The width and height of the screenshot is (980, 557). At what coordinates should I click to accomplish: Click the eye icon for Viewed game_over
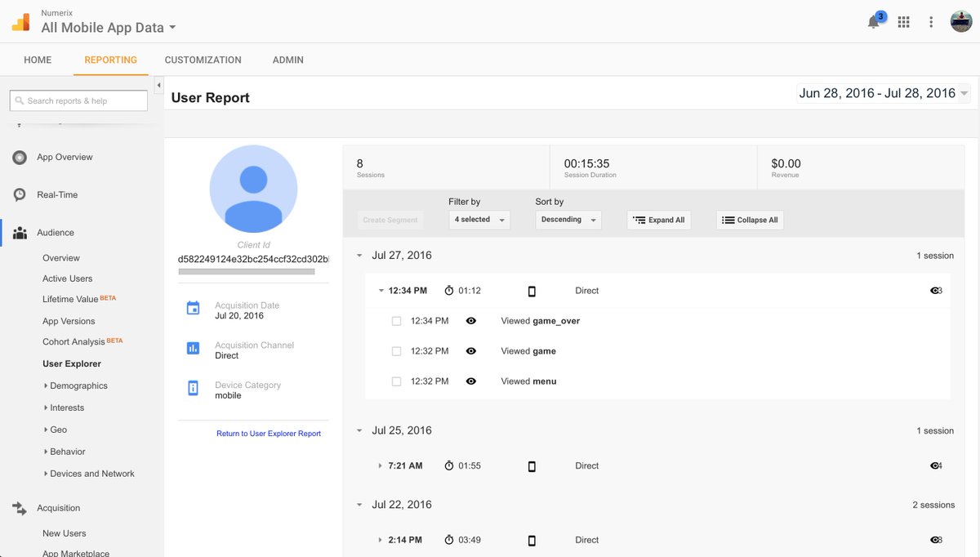pyautogui.click(x=471, y=321)
